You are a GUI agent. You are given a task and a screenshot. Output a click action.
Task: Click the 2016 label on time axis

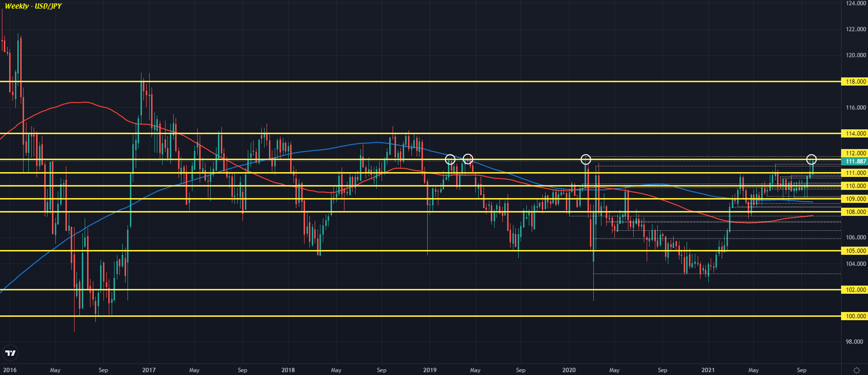(10, 370)
